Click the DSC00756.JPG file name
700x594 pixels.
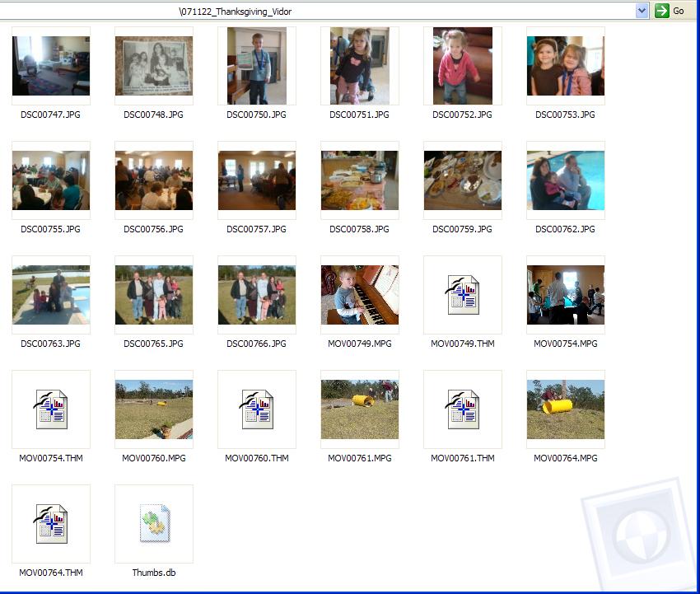(153, 229)
